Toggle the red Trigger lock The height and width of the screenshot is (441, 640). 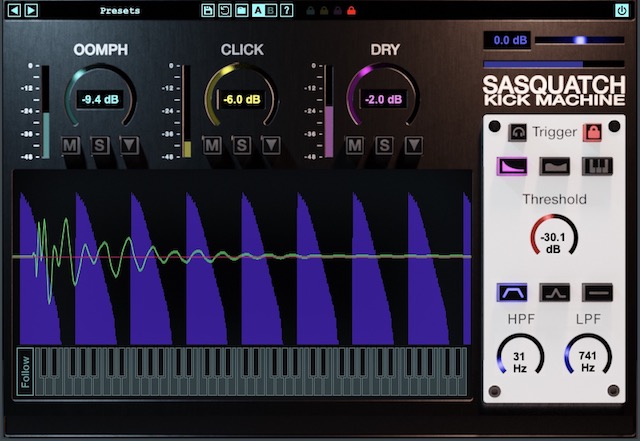pos(591,132)
